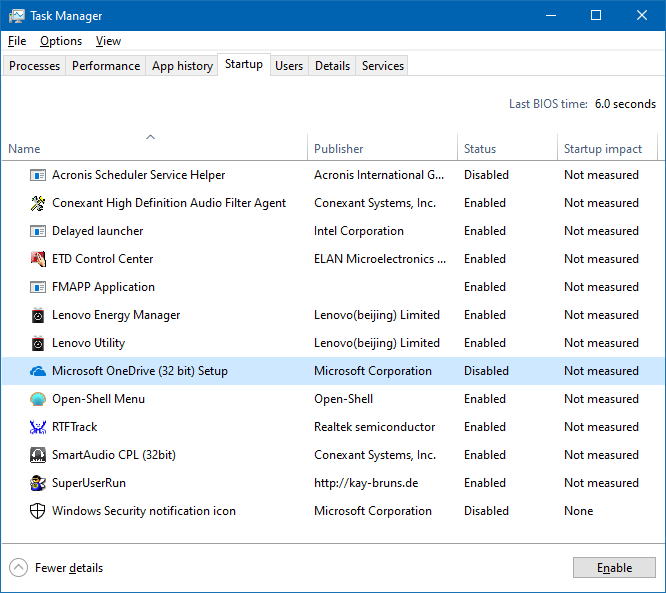
Task: Collapse view with Fewer details arrow
Action: tap(18, 568)
